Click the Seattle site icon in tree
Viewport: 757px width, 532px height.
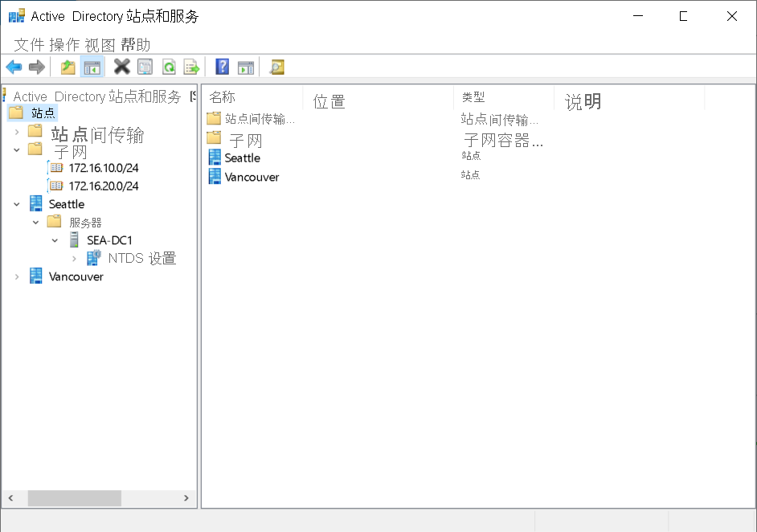[35, 204]
